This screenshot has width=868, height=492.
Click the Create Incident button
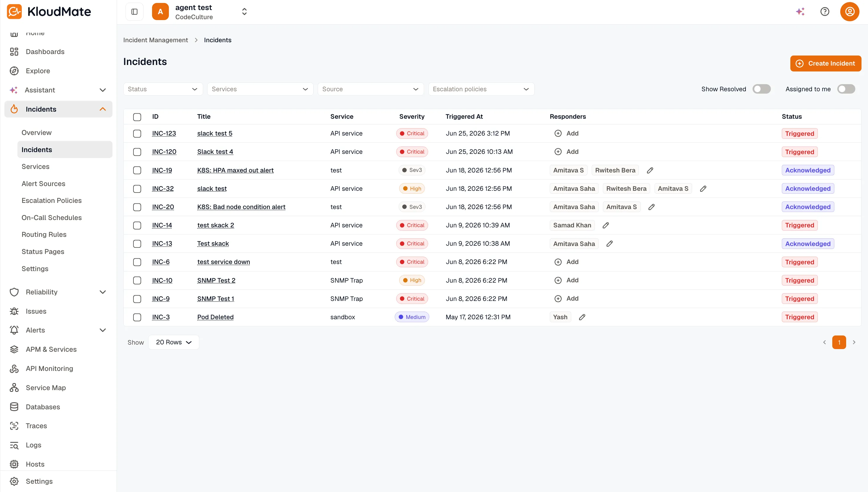coord(825,63)
